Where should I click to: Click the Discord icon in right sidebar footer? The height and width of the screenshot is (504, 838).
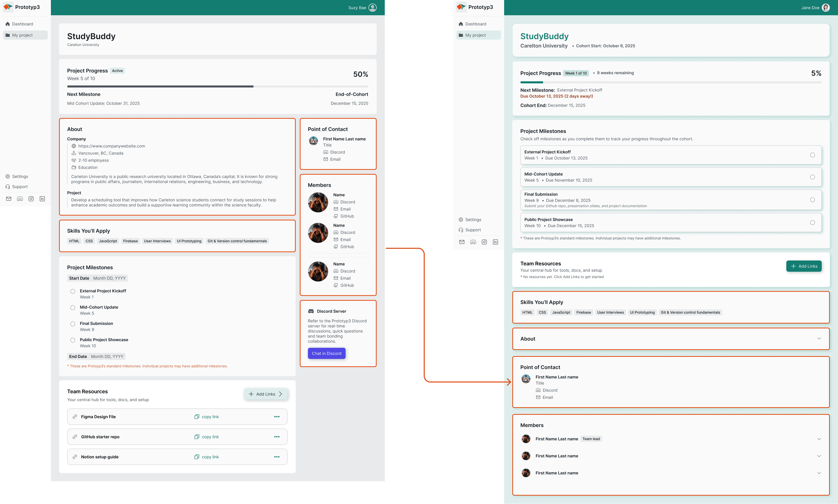473,242
